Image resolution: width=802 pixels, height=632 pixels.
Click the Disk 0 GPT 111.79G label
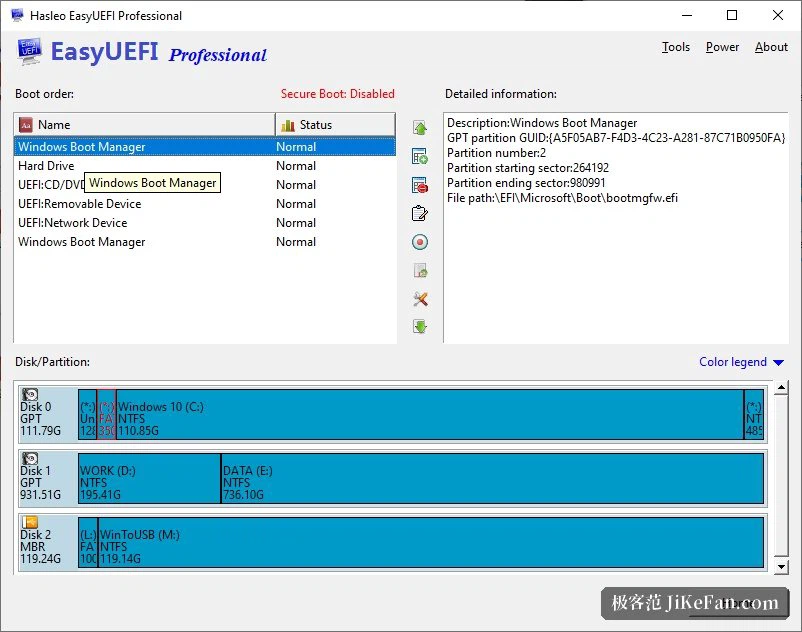click(40, 419)
